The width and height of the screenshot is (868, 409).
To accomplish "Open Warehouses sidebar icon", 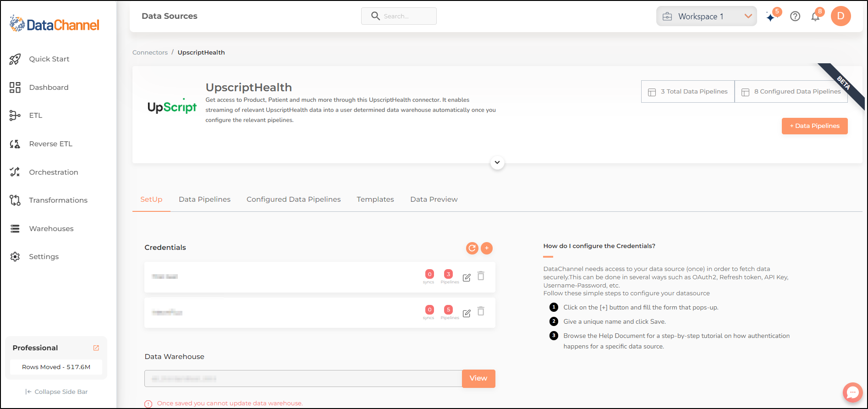I will (x=15, y=228).
